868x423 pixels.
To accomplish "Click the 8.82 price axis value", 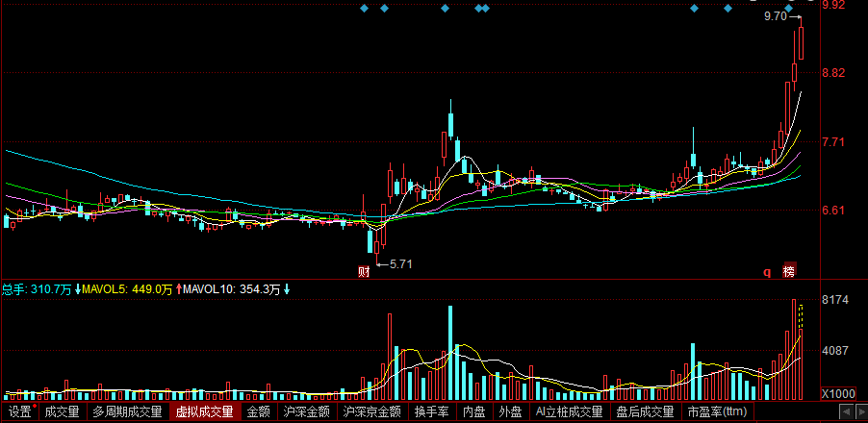I will pyautogui.click(x=834, y=73).
